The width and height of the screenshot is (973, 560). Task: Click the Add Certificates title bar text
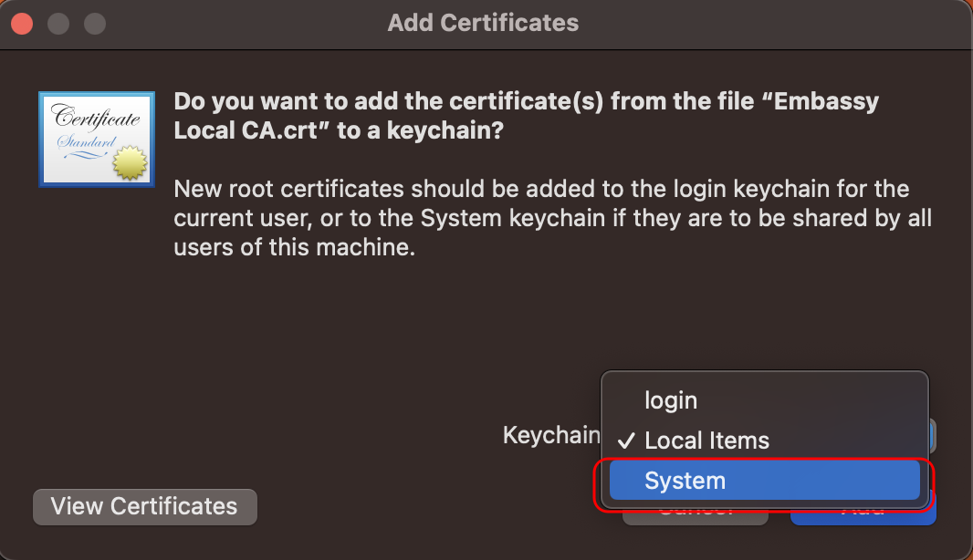coord(483,23)
